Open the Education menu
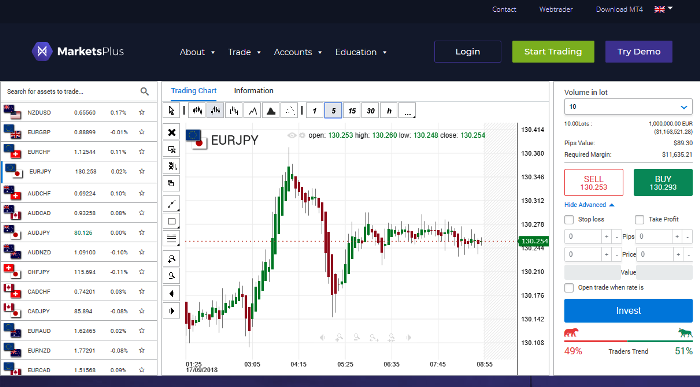Viewport: 700px width, 387px height. [361, 52]
